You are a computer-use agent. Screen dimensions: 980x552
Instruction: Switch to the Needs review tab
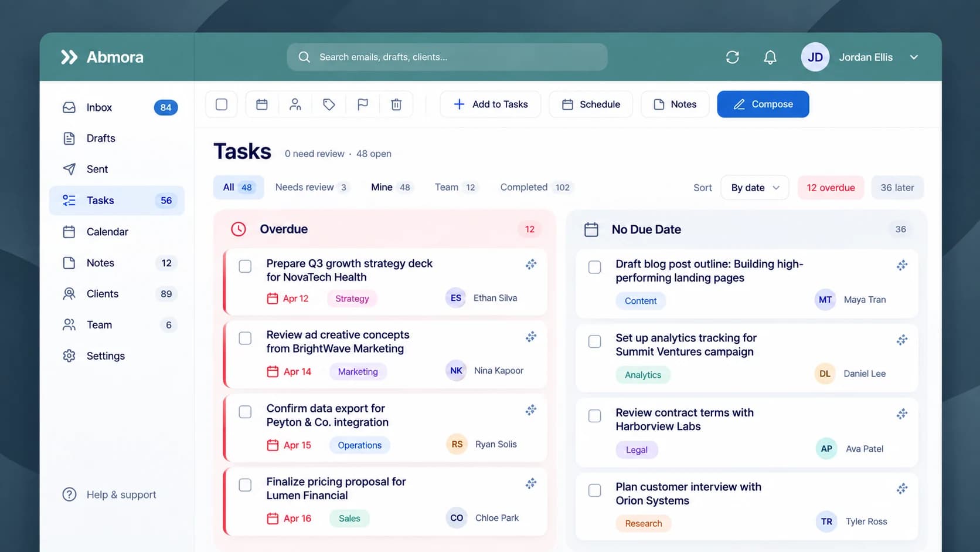(x=312, y=187)
